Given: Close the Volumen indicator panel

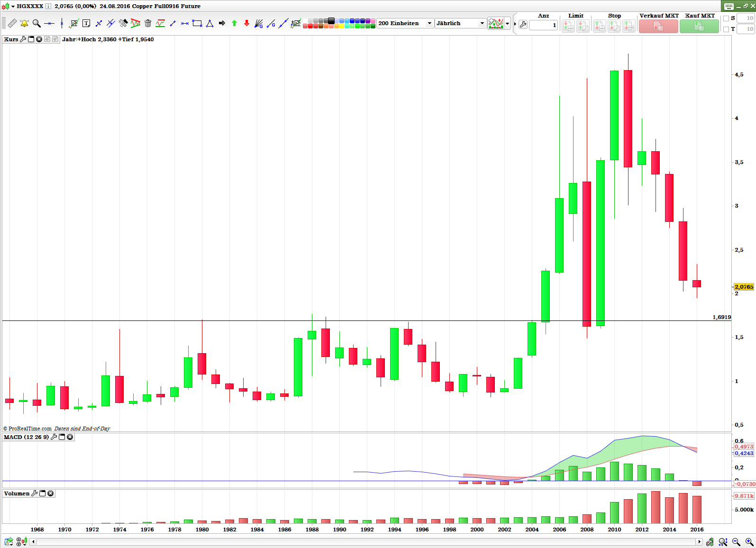Looking at the screenshot, I should (x=51, y=493).
